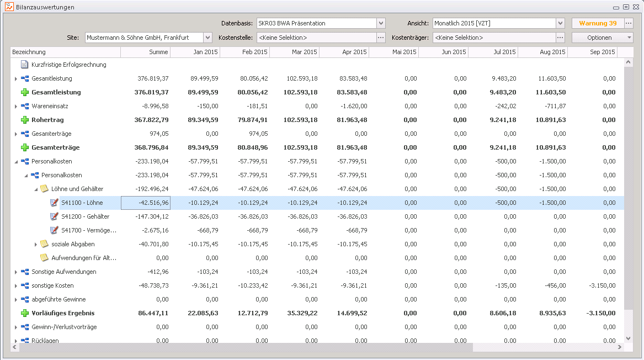Screen dimensions: 644x360
Task: Open the Ansicht dropdown arrow
Action: [x=561, y=23]
